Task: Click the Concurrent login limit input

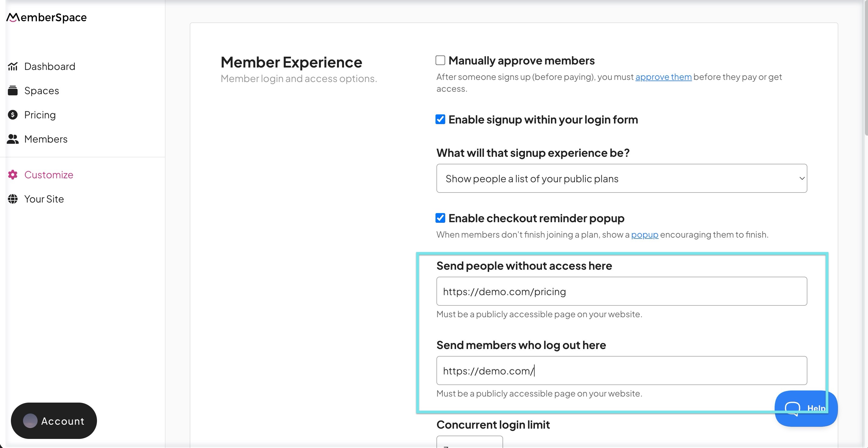Action: click(x=469, y=442)
